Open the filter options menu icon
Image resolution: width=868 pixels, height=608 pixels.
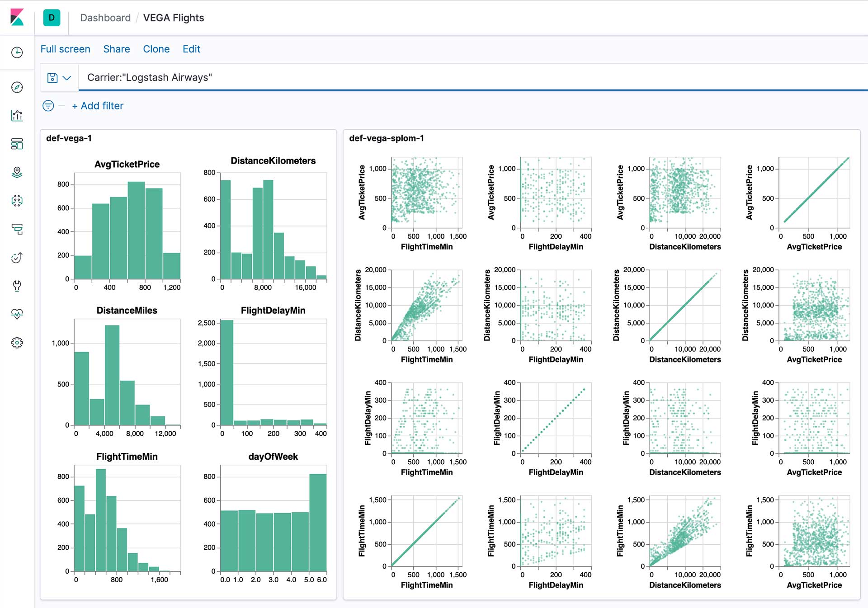click(48, 106)
